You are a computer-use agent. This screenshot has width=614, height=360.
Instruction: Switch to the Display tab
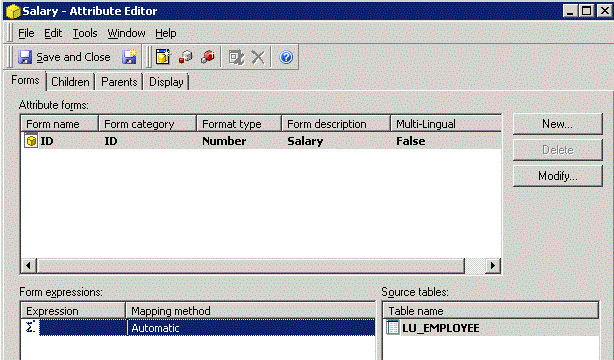pyautogui.click(x=166, y=82)
